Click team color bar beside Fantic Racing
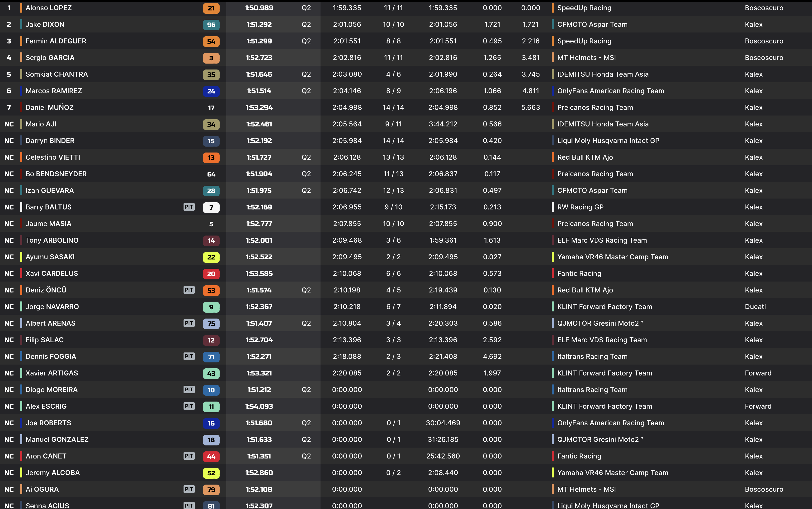 tap(553, 273)
